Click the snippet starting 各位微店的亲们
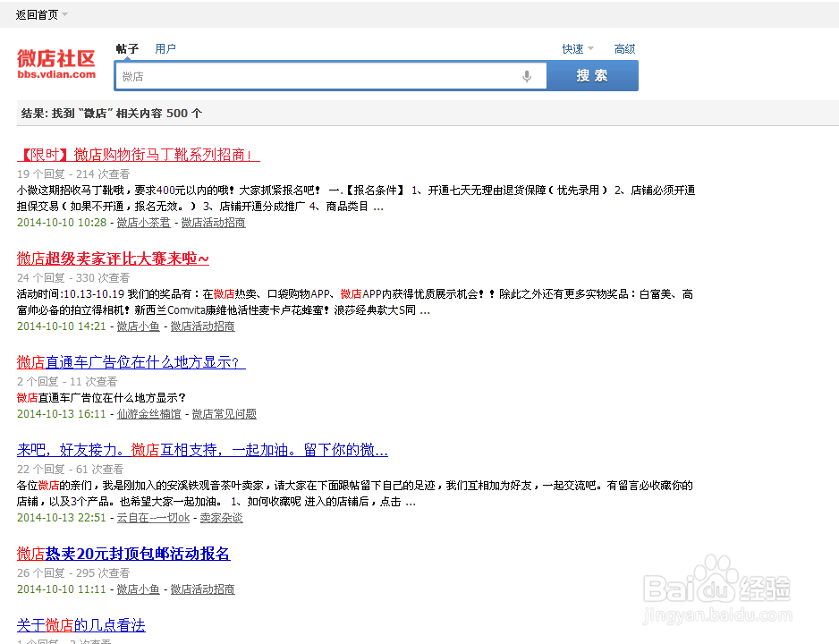This screenshot has width=839, height=644. pyautogui.click(x=355, y=494)
